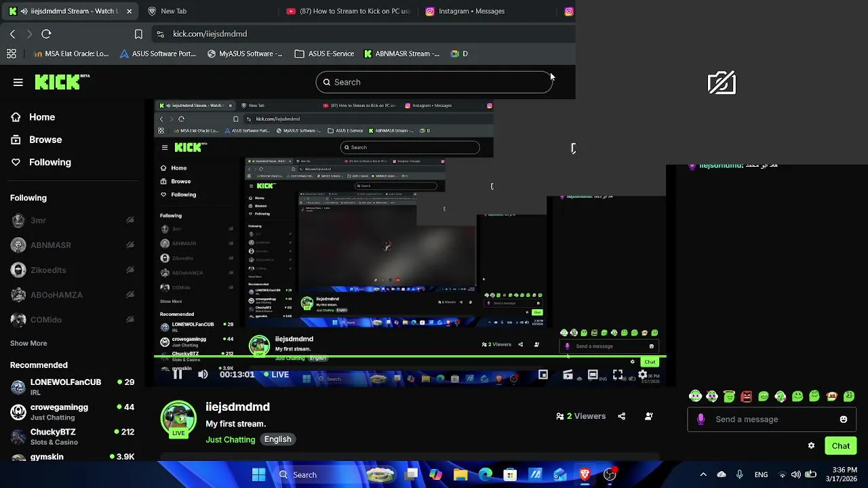
Task: Click the purple chat identity icon
Action: pos(701,419)
